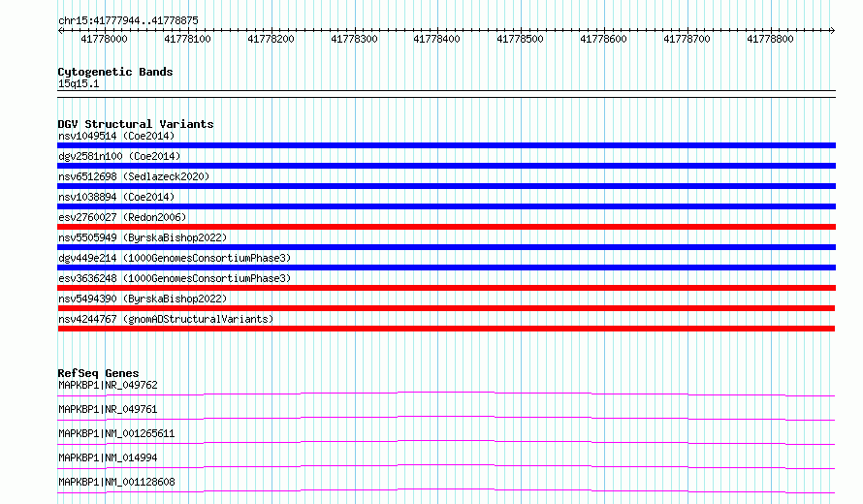Open variant label nsv4244767 (gnomADStructuralVariants)
Viewport: 863px width, 504px height.
tap(166, 319)
